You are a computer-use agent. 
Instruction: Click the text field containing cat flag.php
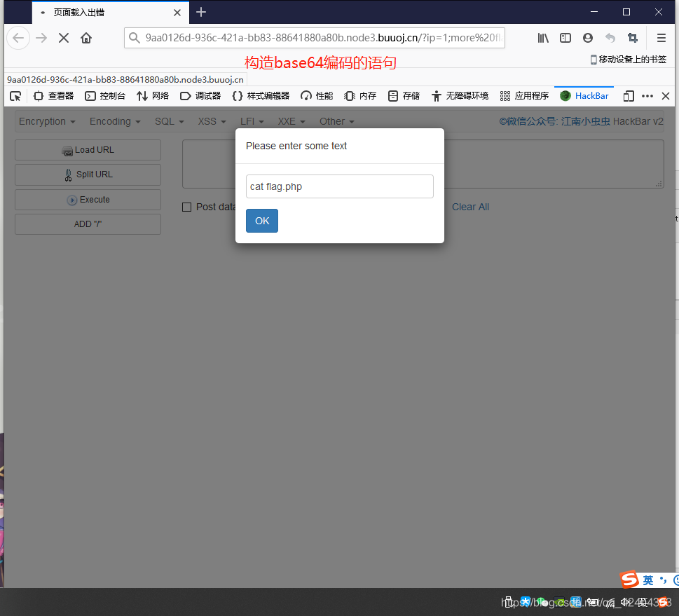click(x=339, y=186)
